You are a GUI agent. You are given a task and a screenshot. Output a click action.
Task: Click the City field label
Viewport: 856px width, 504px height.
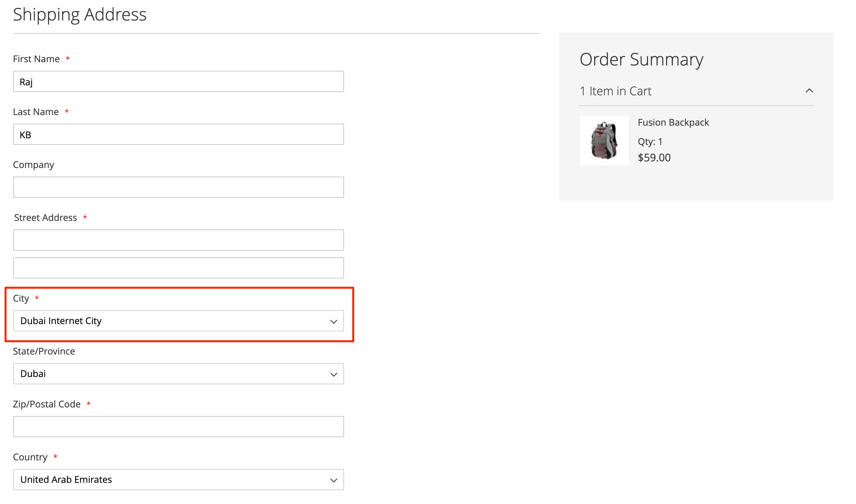[x=21, y=298]
